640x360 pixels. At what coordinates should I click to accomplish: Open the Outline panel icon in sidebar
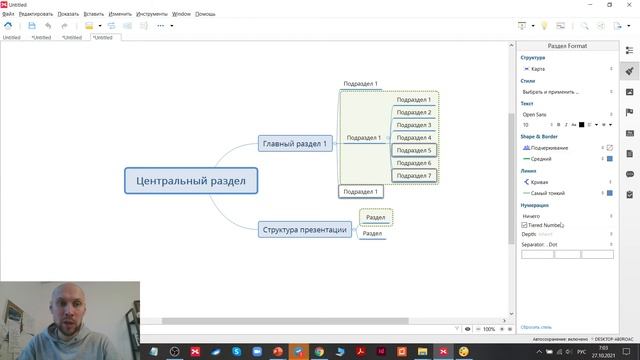pyautogui.click(x=629, y=50)
